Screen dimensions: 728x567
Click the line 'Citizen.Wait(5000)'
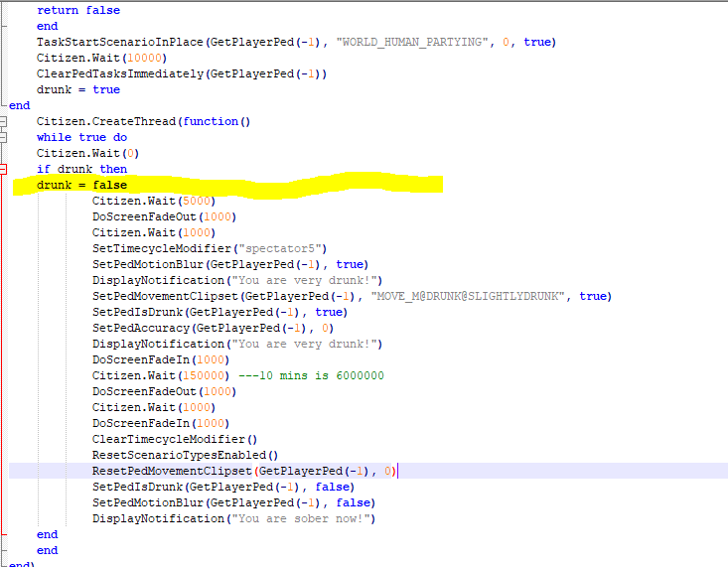(x=154, y=201)
